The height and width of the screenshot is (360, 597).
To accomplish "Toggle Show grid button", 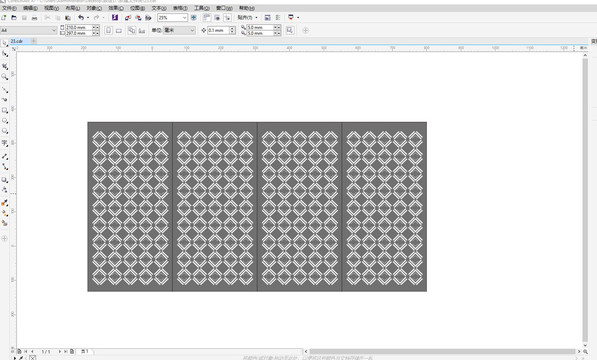I will click(217, 18).
